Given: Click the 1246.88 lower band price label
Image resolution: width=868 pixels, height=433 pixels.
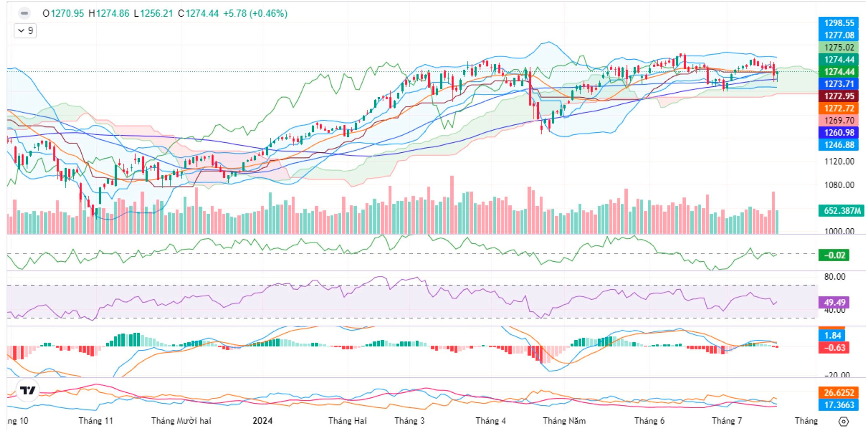Looking at the screenshot, I should coord(839,145).
